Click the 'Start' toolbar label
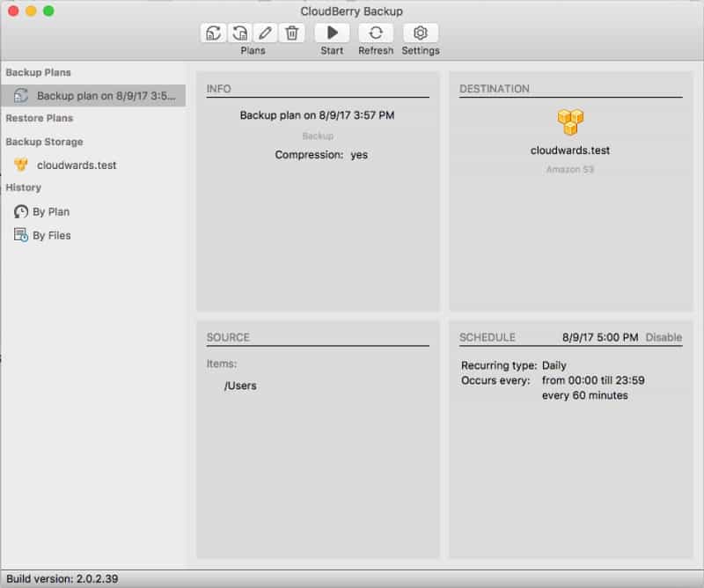Viewport: 704px width, 588px height. click(x=332, y=51)
